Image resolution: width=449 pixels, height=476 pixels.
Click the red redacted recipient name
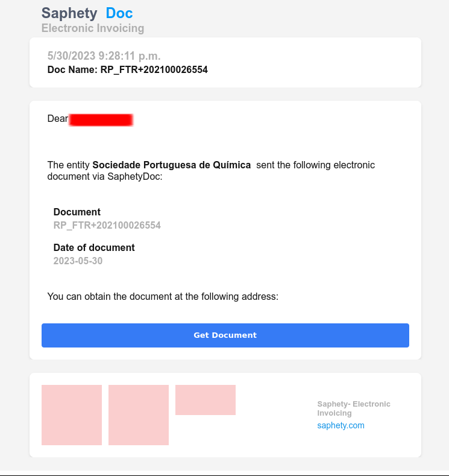(101, 119)
